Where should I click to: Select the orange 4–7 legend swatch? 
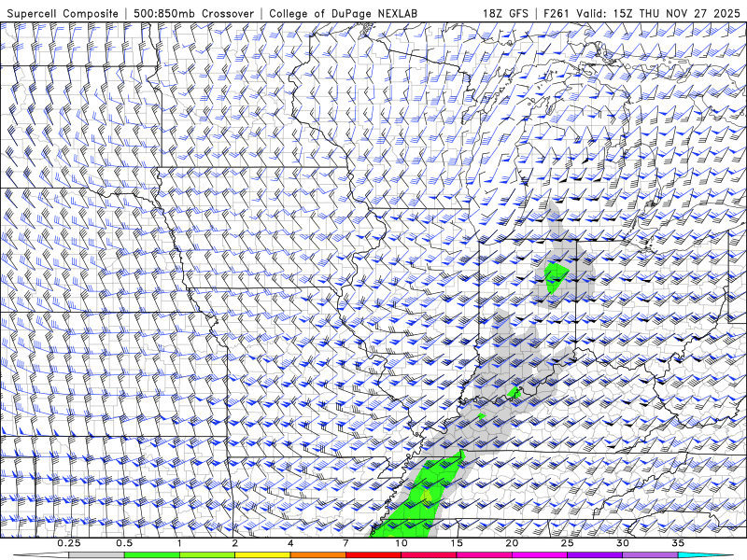click(x=317, y=555)
